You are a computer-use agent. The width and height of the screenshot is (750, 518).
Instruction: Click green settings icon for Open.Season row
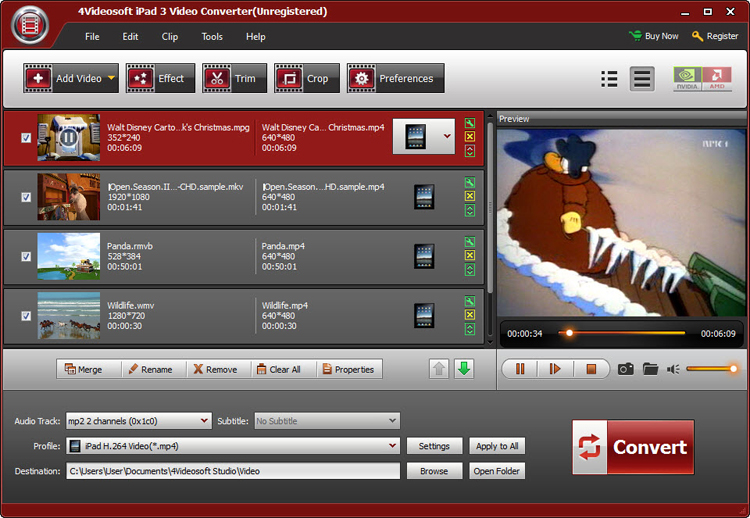coord(470,183)
